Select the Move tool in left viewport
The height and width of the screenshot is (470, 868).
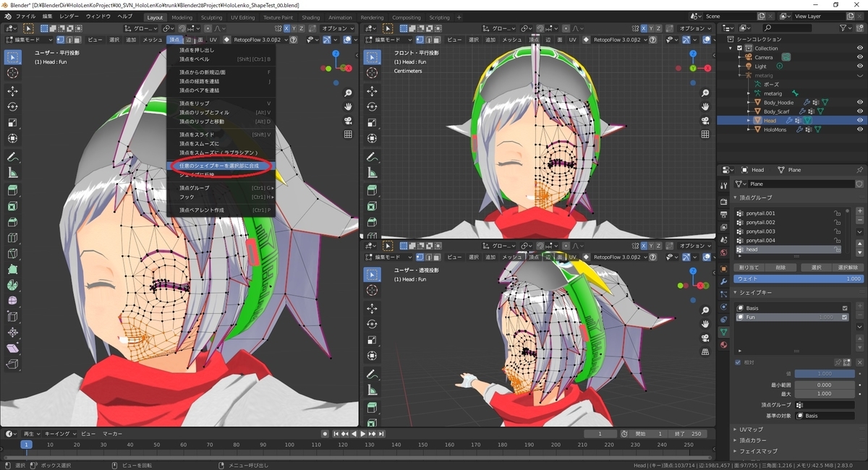point(13,91)
